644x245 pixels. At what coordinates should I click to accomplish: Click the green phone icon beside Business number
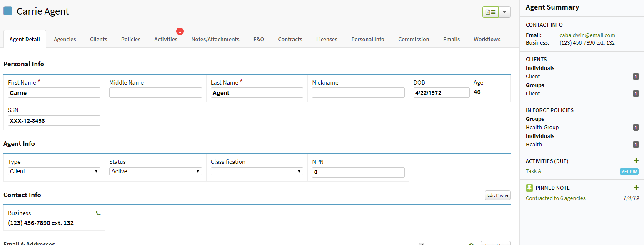(98, 212)
